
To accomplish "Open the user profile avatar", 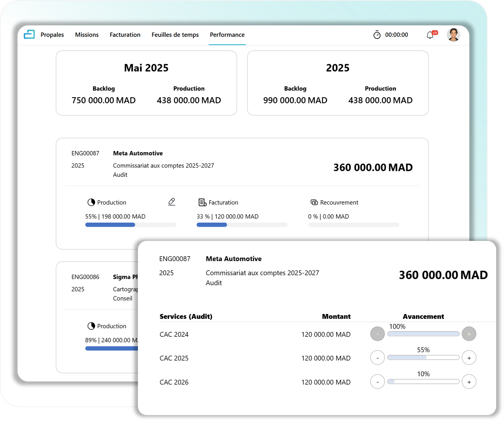I will tap(453, 35).
